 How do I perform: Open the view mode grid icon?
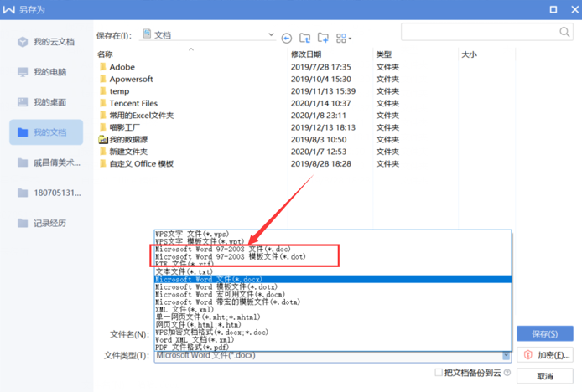(x=343, y=39)
